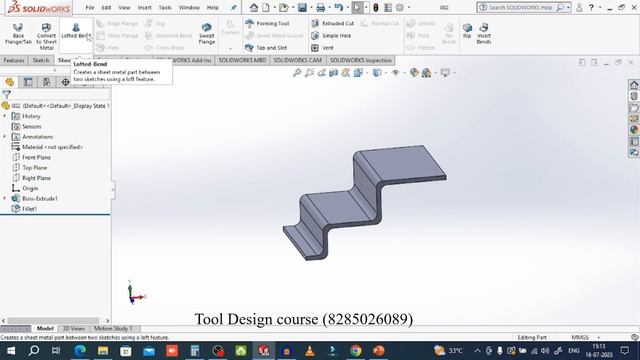This screenshot has width=640, height=360.
Task: Select Convert to Sheet Metal tool
Action: [x=46, y=36]
